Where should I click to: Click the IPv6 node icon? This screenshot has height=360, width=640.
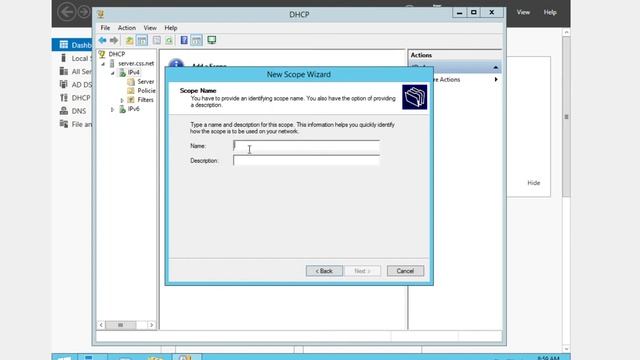(122, 109)
